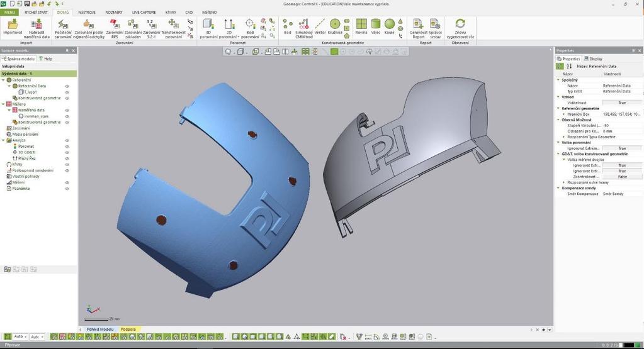Collapse Společný property group
The width and height of the screenshot is (644, 349).
pos(558,80)
